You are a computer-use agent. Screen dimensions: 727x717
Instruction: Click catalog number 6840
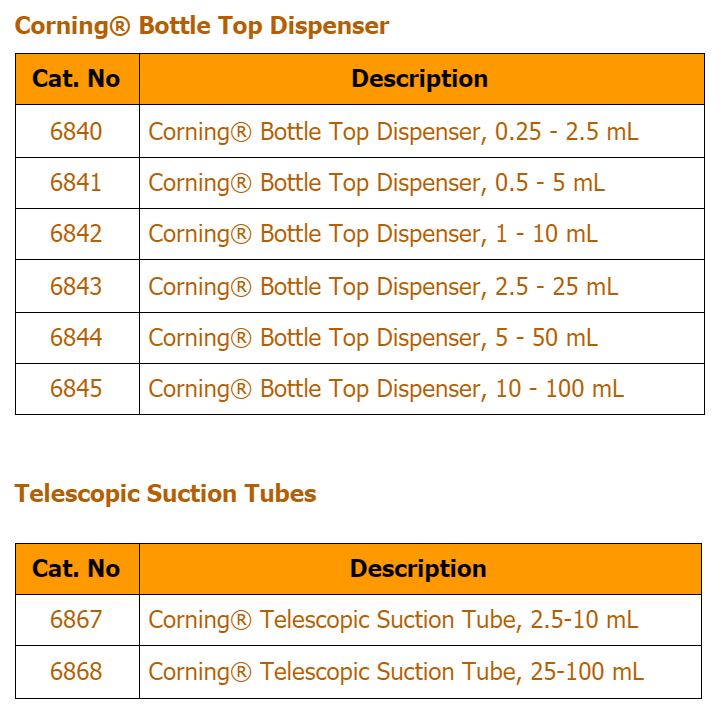point(76,131)
